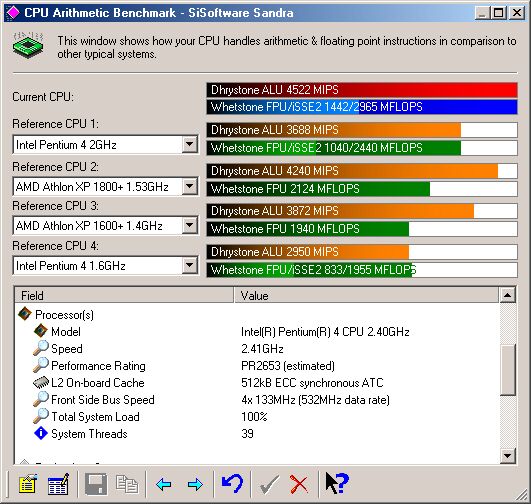
Task: Select AMD Athlon XP 1800+ 1.53GHz combo box
Action: click(x=105, y=187)
